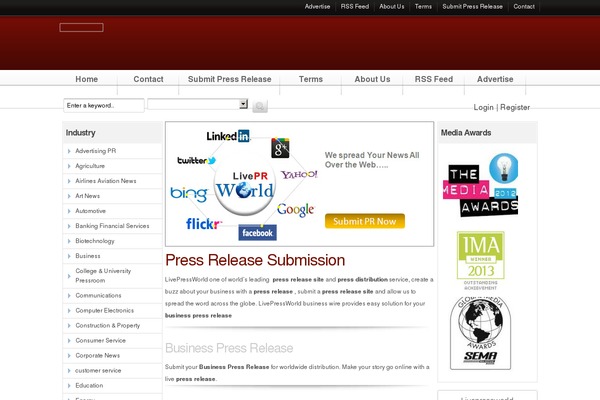Click Contact in top black bar
The width and height of the screenshot is (600, 400).
point(524,7)
